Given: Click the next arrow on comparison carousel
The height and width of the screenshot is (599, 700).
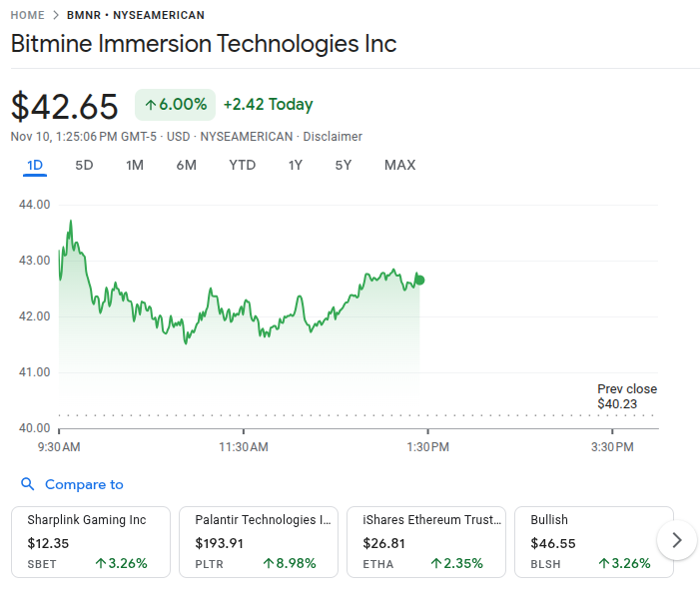Looking at the screenshot, I should pyautogui.click(x=677, y=540).
